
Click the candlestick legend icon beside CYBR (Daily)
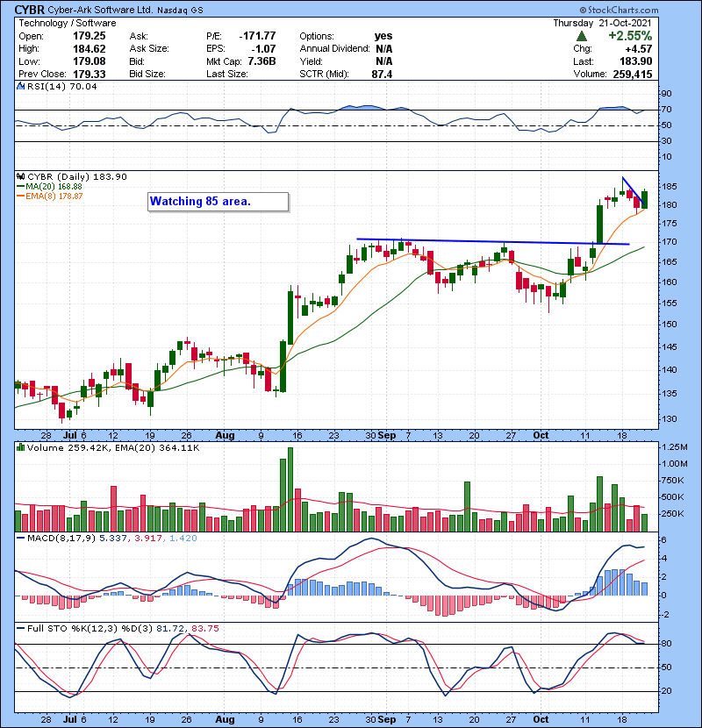tap(20, 176)
